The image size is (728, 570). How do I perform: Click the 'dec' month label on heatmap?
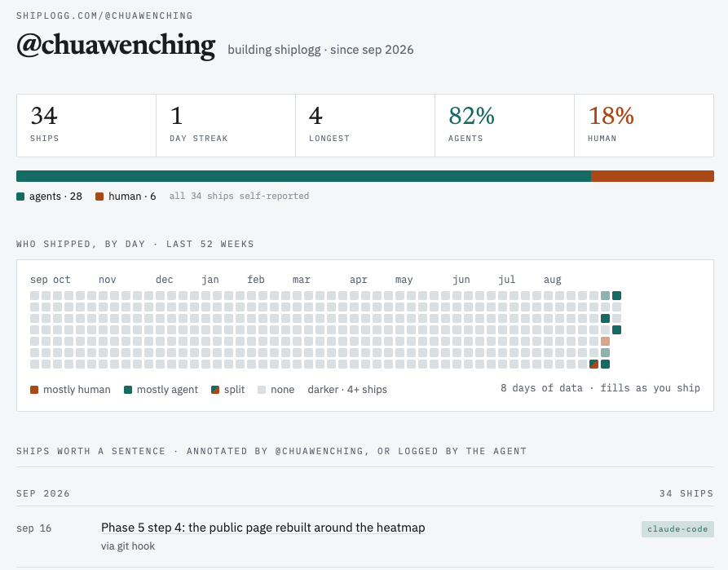(165, 280)
